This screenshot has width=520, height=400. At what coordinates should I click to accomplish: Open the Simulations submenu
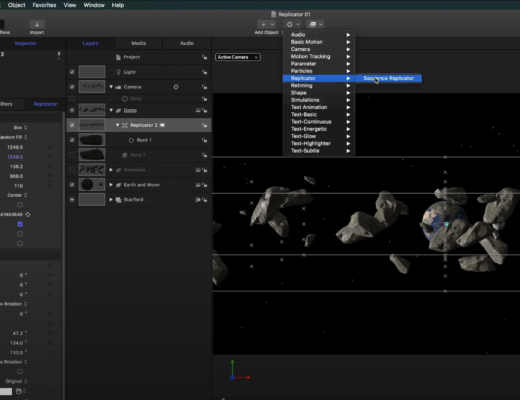(x=319, y=100)
